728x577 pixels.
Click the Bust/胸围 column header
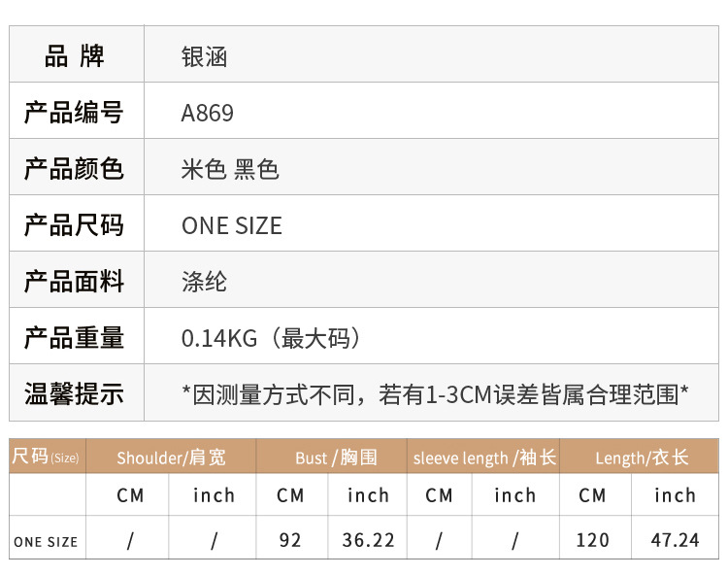coord(336,458)
